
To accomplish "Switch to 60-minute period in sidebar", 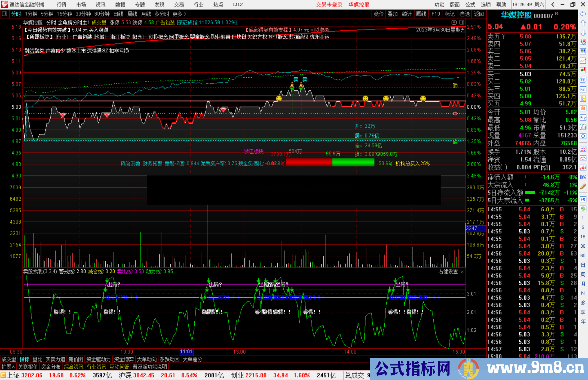I will (583, 256).
